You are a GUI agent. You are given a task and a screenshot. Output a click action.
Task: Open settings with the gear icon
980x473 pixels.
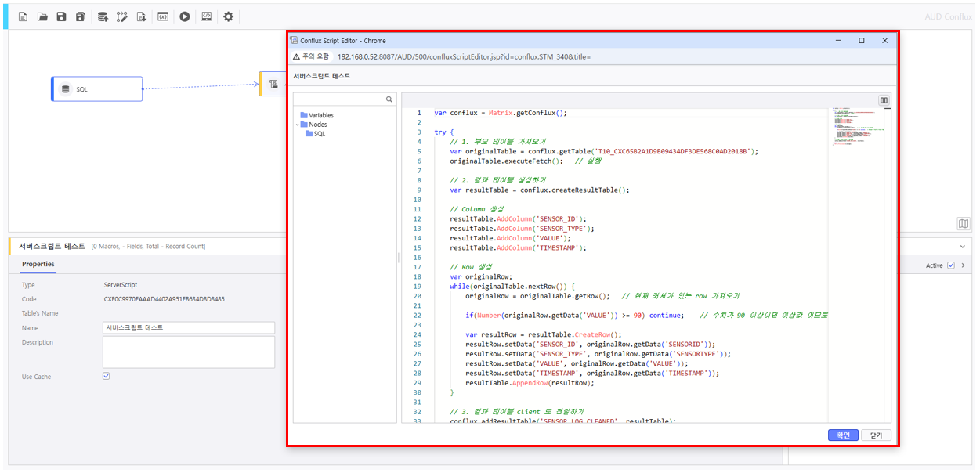[229, 16]
